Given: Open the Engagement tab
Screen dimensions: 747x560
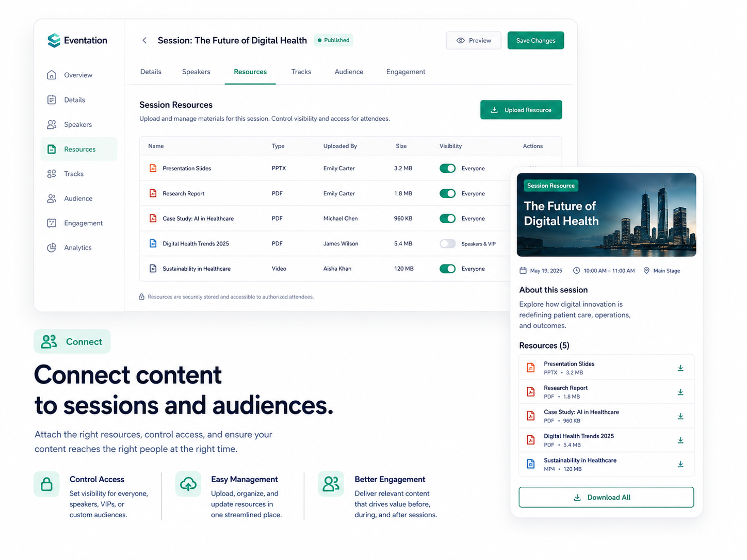Looking at the screenshot, I should point(405,72).
